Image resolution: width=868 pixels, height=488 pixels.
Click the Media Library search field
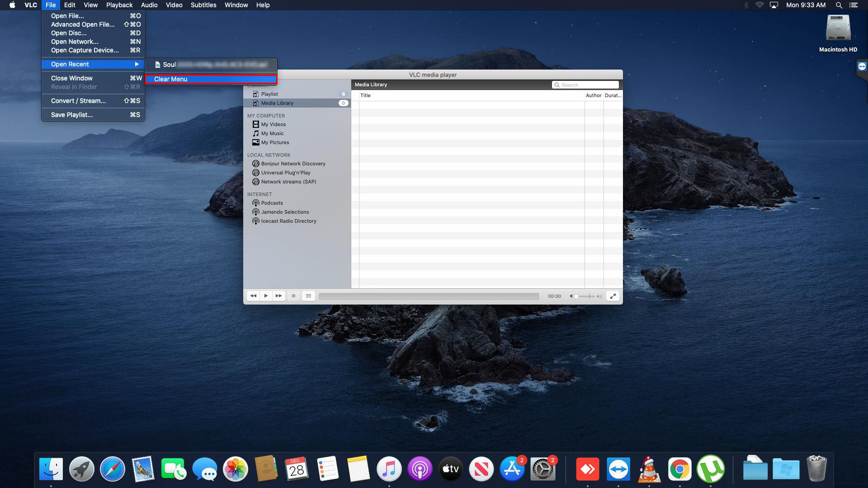(x=585, y=85)
